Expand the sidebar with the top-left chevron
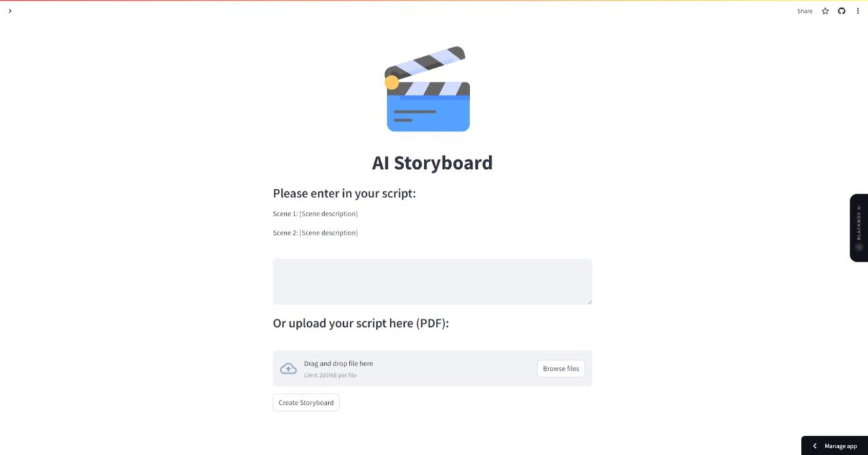This screenshot has width=868, height=455. tap(9, 11)
